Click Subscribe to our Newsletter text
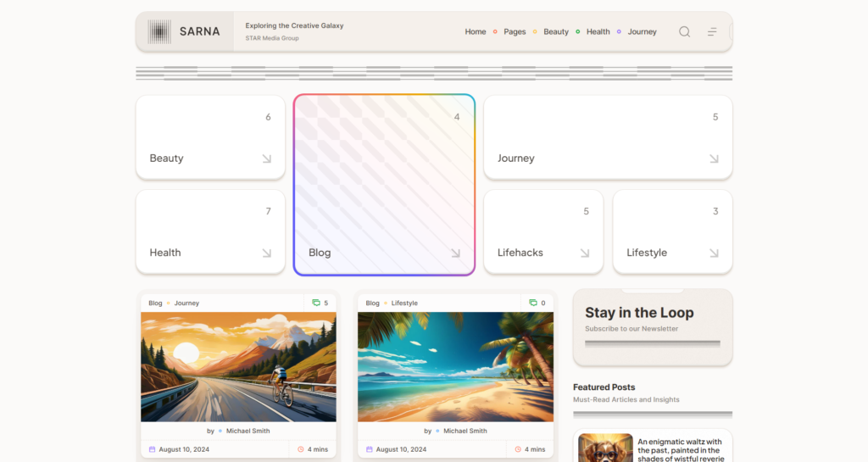 coord(632,329)
